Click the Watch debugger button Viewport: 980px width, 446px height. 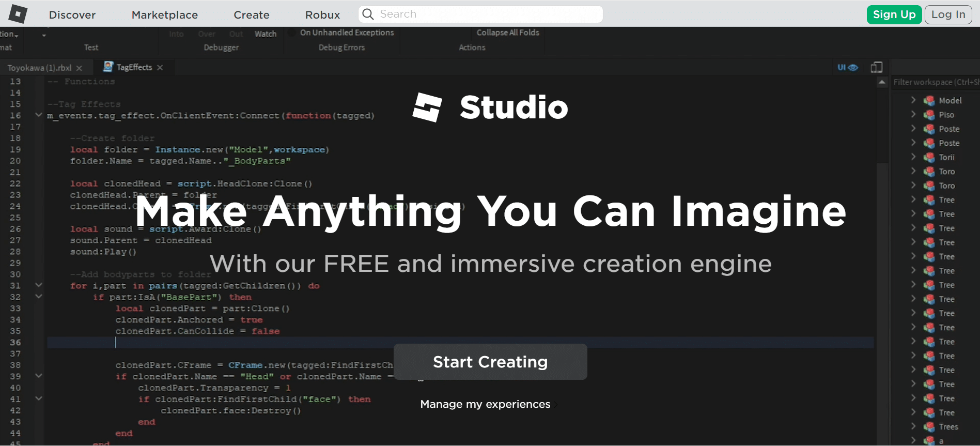(x=266, y=34)
